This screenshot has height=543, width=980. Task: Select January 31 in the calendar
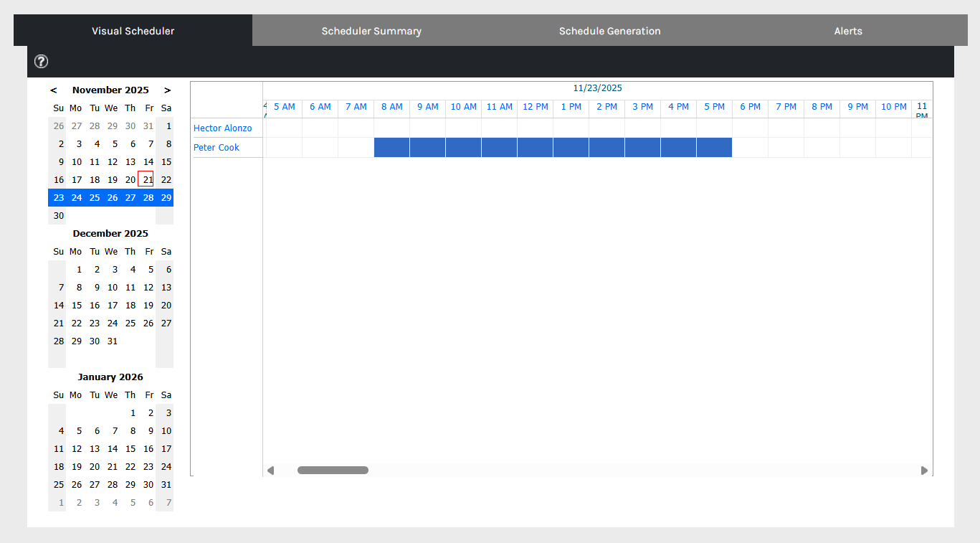click(166, 485)
